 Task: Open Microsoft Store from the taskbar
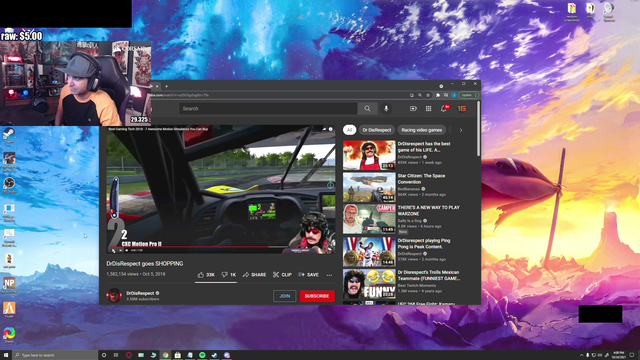point(178,355)
